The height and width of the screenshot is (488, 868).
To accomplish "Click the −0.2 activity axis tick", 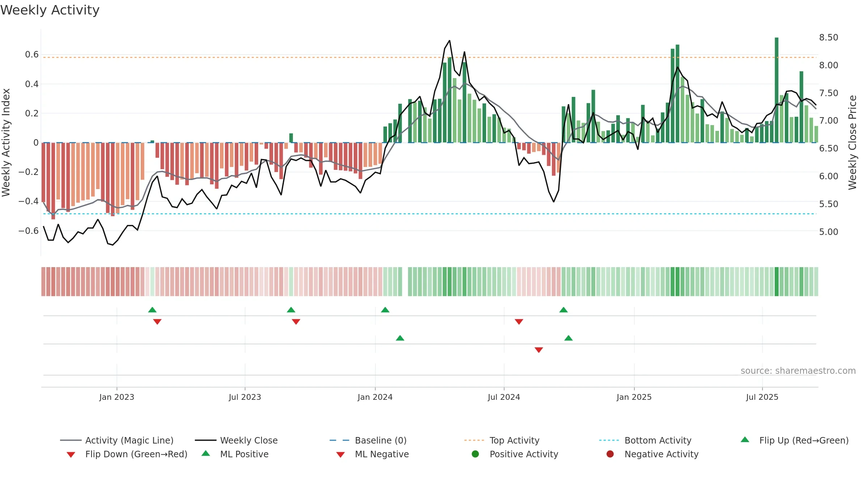I will click(29, 172).
